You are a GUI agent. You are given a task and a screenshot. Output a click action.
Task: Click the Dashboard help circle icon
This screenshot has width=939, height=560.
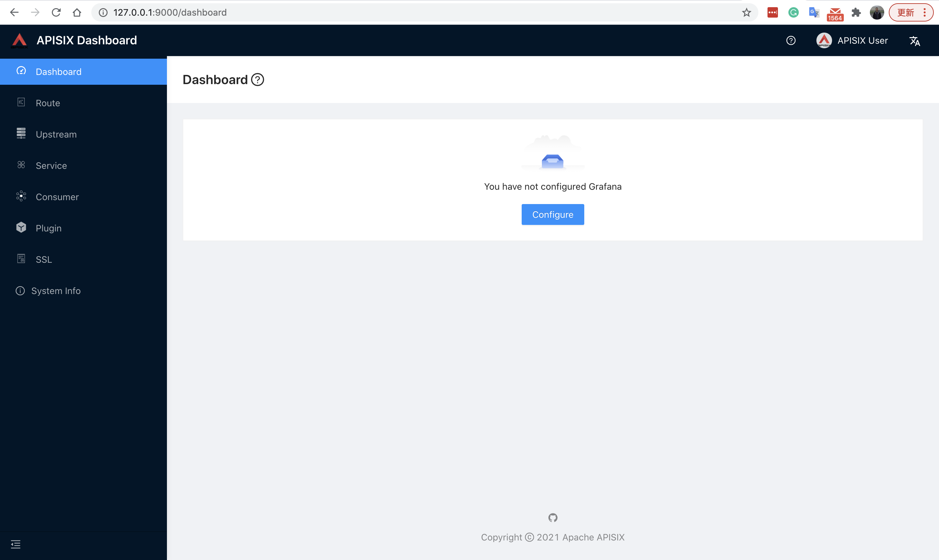coord(258,79)
